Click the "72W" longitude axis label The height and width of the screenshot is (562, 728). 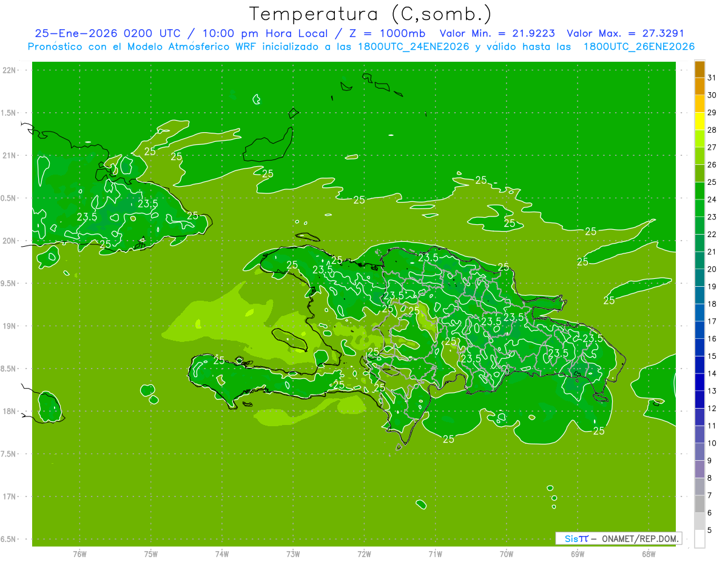364,554
